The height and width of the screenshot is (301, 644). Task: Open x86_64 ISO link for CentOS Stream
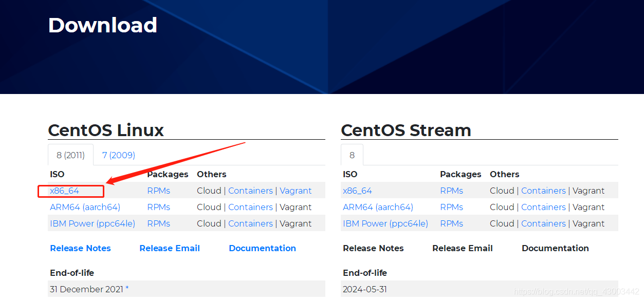357,191
